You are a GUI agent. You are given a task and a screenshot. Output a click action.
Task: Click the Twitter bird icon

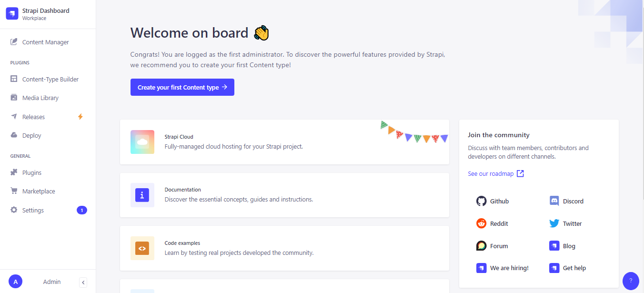(x=554, y=223)
